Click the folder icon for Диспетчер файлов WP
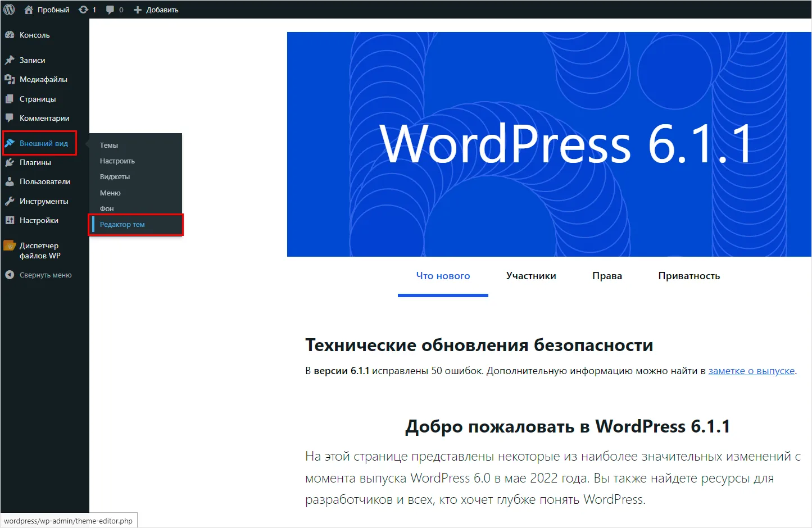 pos(10,245)
